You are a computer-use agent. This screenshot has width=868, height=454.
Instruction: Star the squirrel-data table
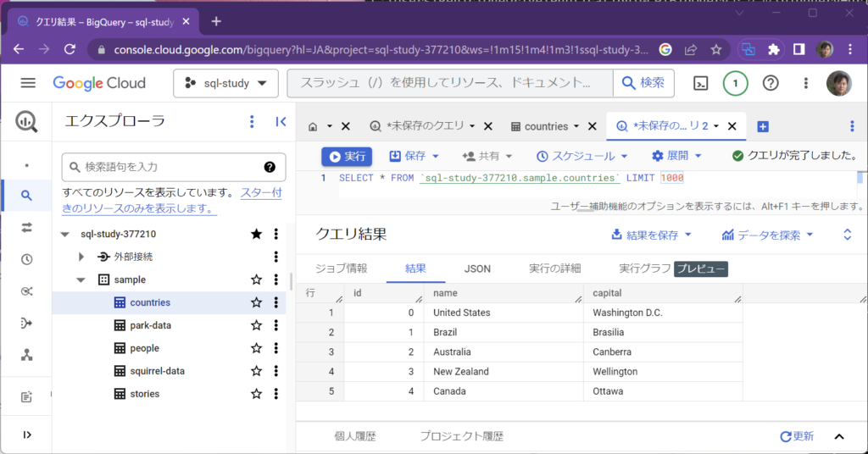[x=256, y=371]
